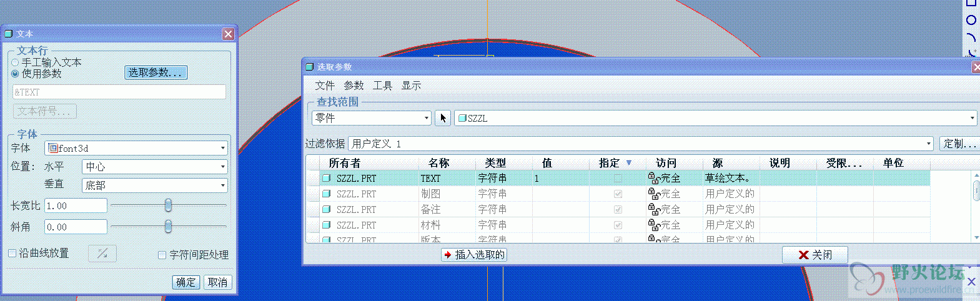Enable 沿曲线放置 checkbox
This screenshot has height=301, width=980.
pos(12,253)
